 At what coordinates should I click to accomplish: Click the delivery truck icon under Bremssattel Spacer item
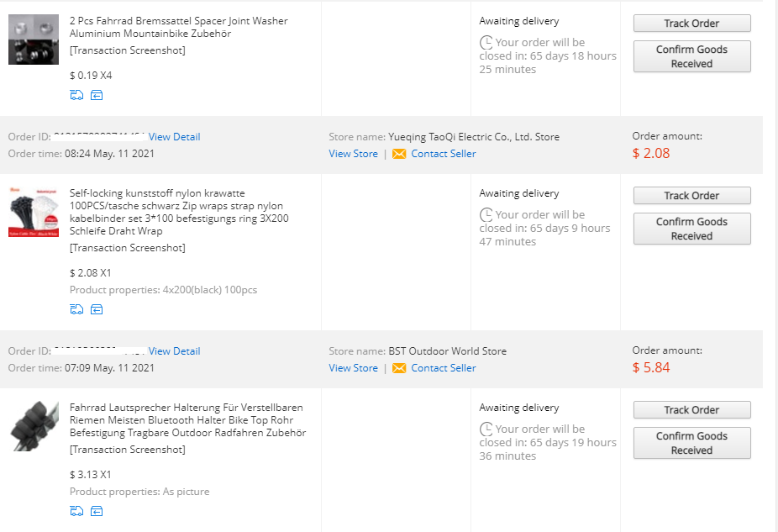point(76,95)
